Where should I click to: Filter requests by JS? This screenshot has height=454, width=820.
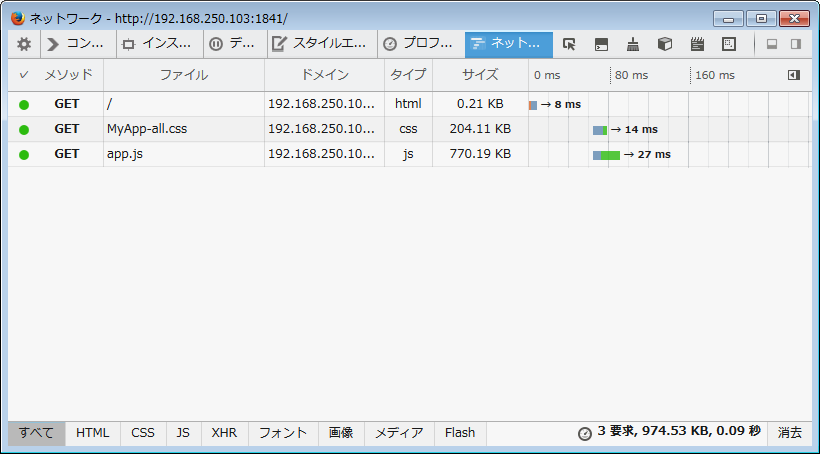(x=183, y=433)
